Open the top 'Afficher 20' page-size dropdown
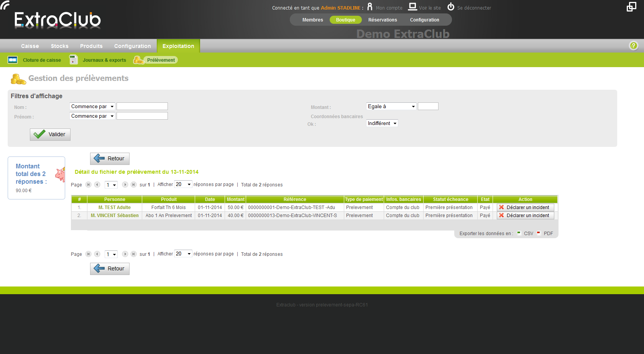The width and height of the screenshot is (644, 354). pos(183,184)
